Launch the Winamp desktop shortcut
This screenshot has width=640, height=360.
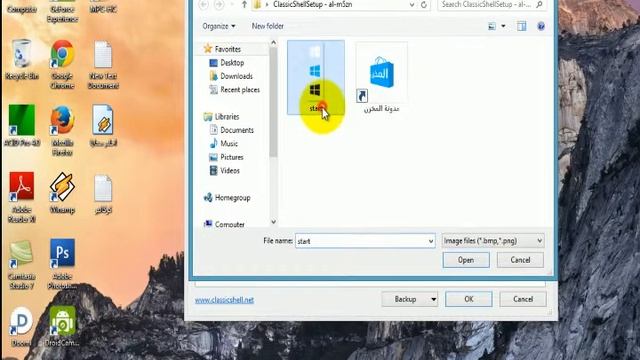(62, 193)
